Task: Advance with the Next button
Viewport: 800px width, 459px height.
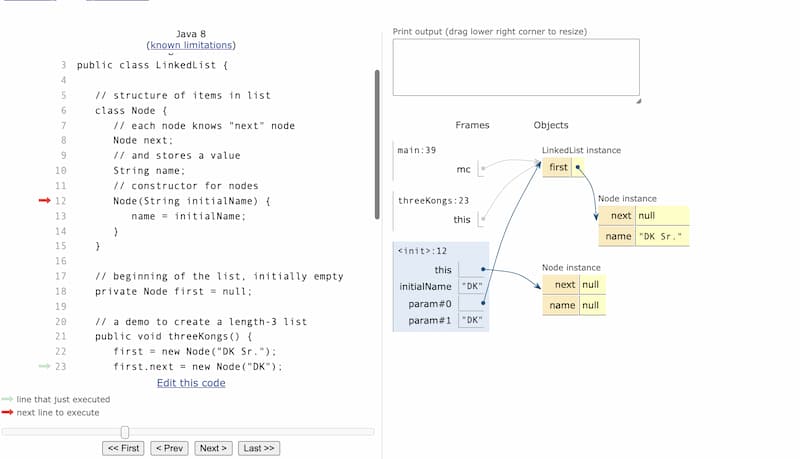Action: coord(213,448)
